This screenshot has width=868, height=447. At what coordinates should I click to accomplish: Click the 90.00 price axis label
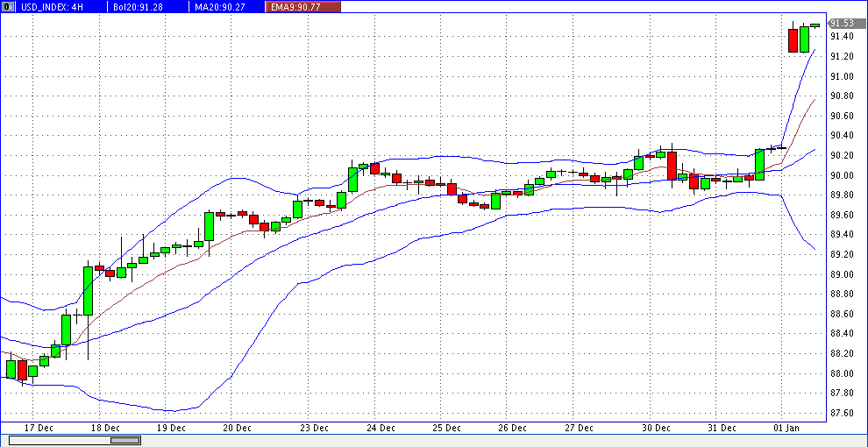843,175
